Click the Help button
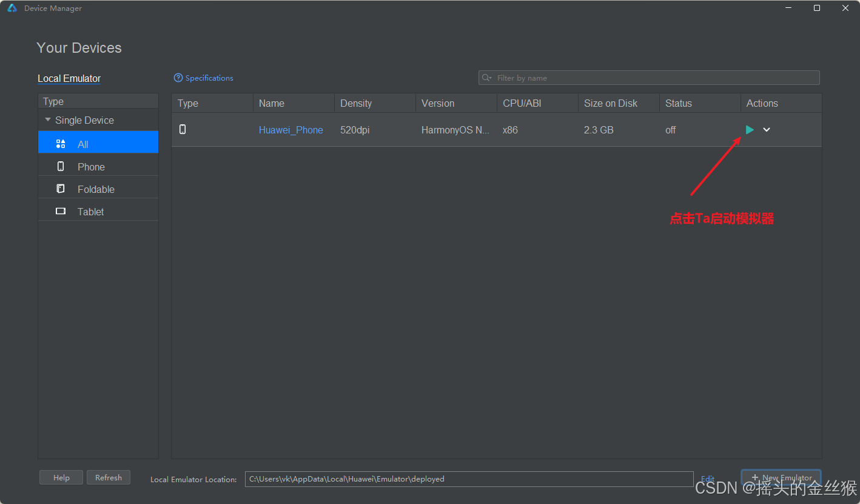 61,478
